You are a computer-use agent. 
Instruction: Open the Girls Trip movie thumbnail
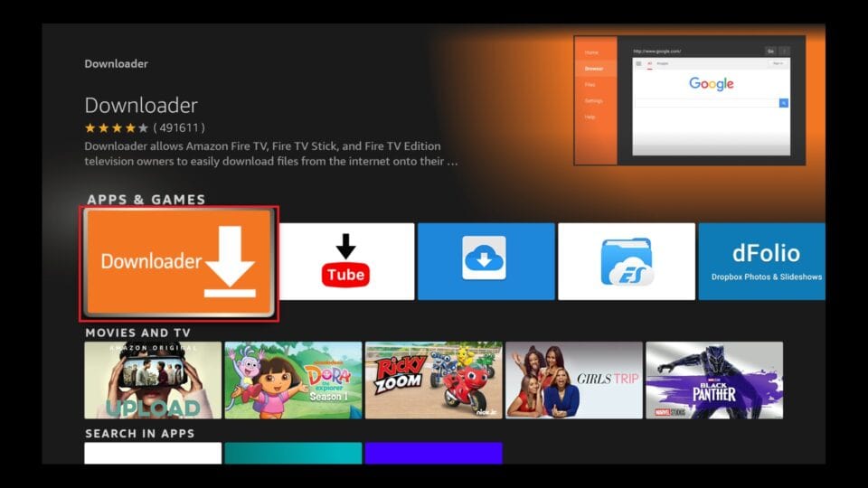click(574, 380)
